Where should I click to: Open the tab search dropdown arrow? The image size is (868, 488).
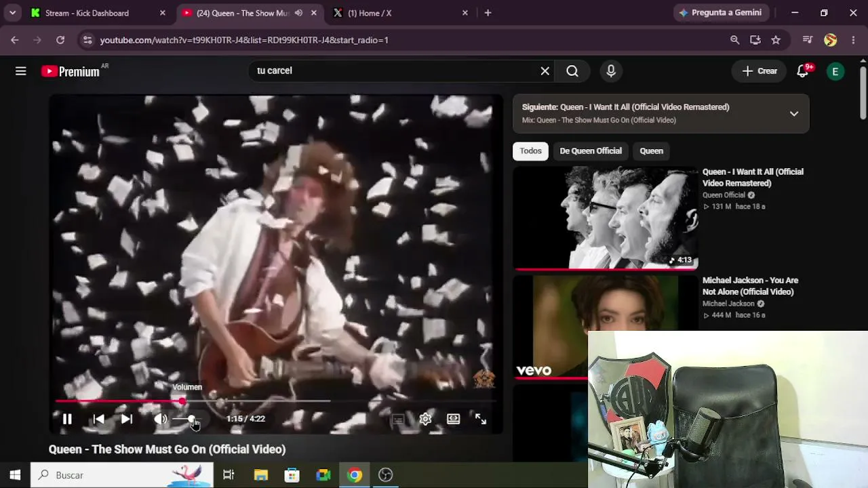pyautogui.click(x=12, y=13)
